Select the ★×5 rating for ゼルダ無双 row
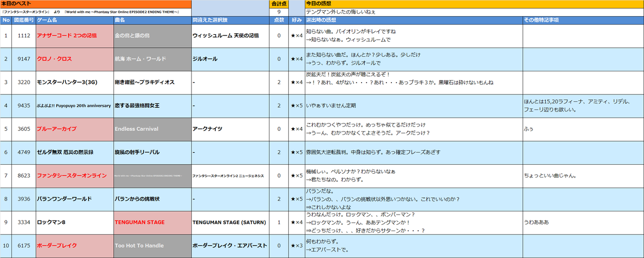 (x=297, y=152)
